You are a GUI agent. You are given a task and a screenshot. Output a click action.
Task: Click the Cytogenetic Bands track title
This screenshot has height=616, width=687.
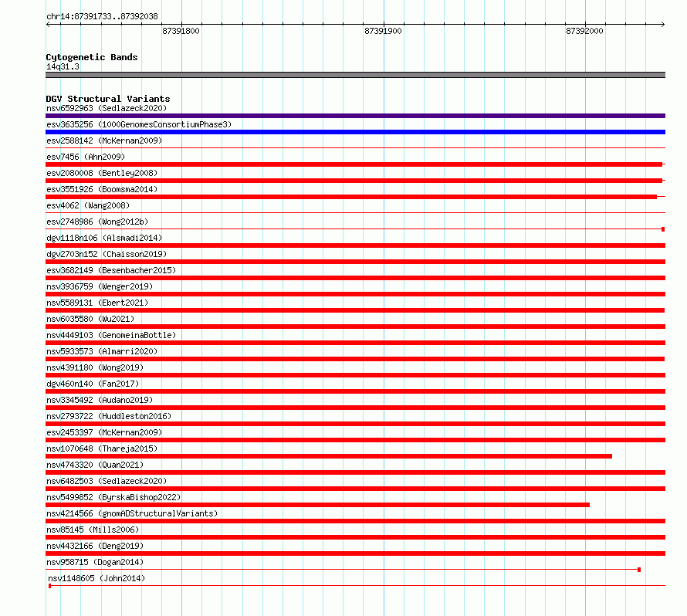[x=92, y=57]
